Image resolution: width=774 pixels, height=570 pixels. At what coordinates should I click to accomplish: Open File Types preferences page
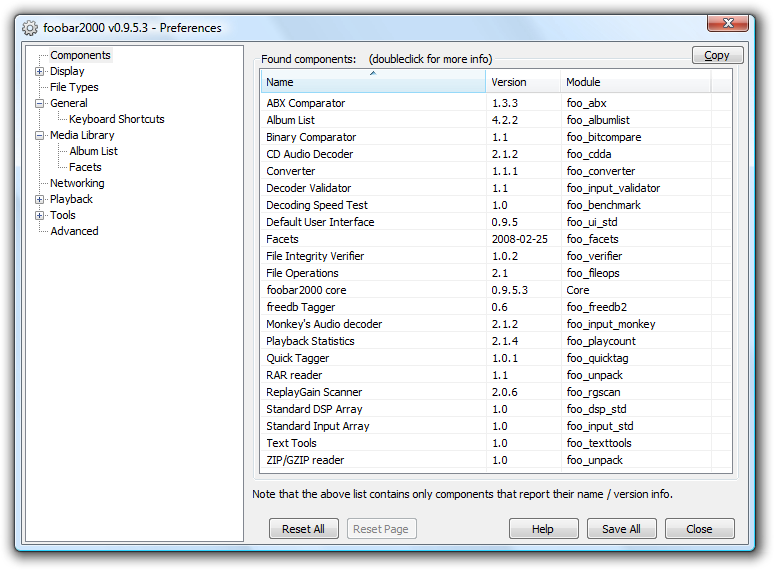click(x=74, y=87)
